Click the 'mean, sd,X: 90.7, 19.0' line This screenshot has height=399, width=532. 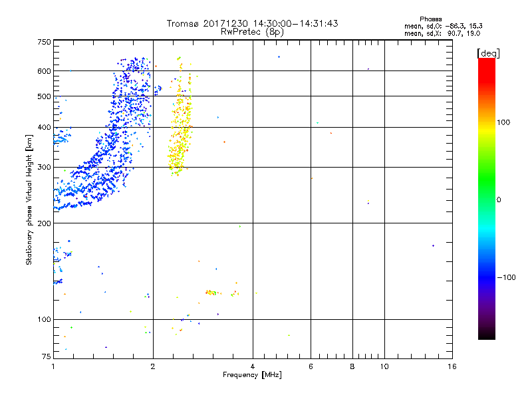coord(442,33)
